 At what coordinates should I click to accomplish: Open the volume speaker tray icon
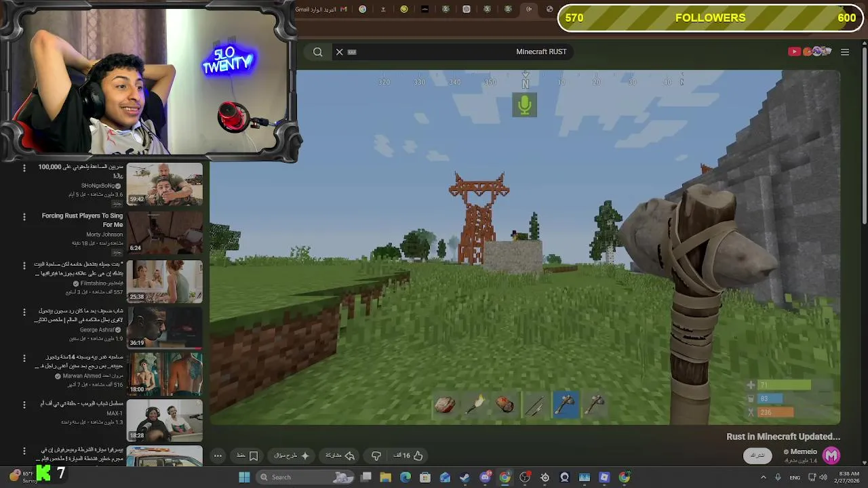point(823,477)
